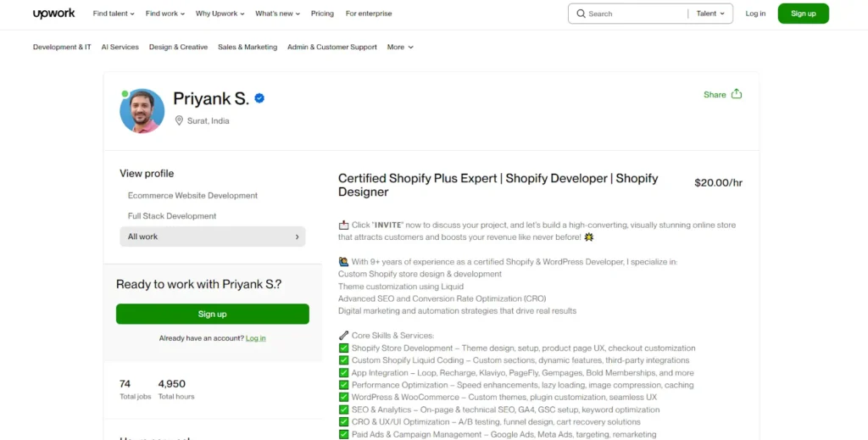Click the $20.00/hr rate
This screenshot has height=440, width=868.
(x=719, y=182)
